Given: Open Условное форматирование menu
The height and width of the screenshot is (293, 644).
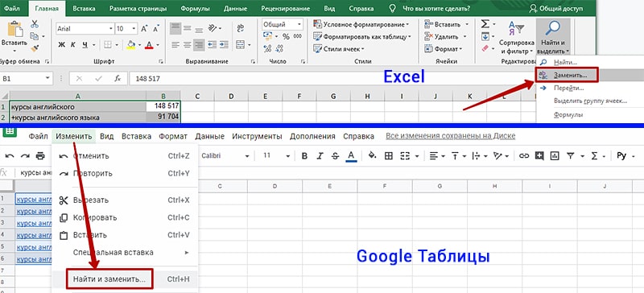Looking at the screenshot, I should tap(361, 24).
